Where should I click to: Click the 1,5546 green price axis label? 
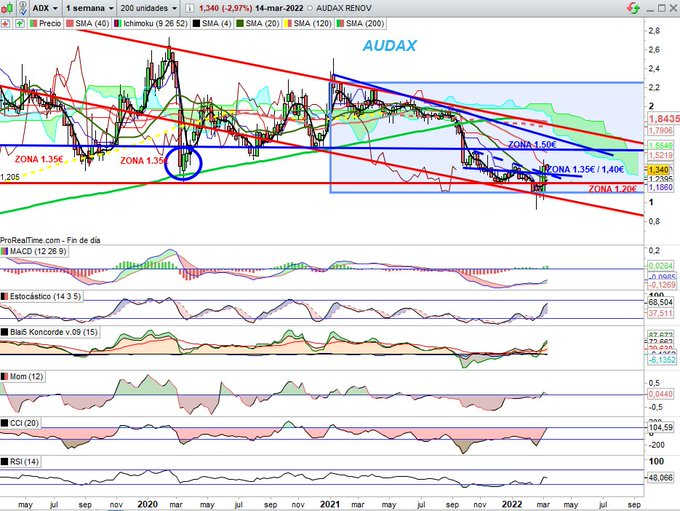(660, 146)
